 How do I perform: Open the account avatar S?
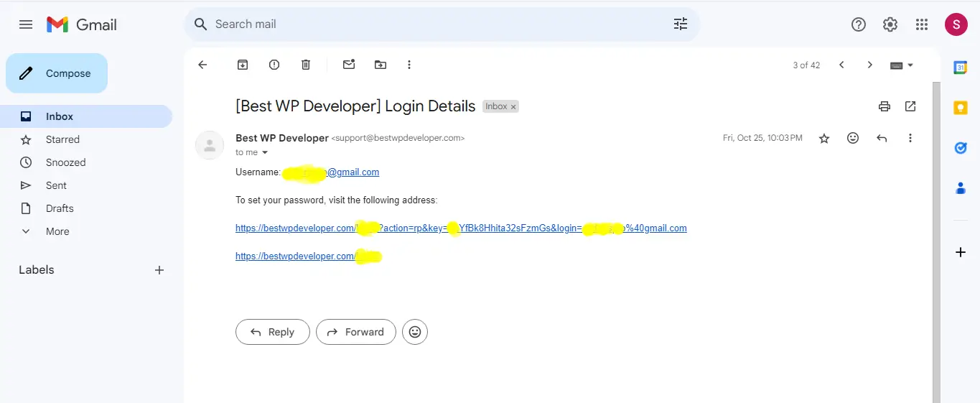click(x=956, y=24)
